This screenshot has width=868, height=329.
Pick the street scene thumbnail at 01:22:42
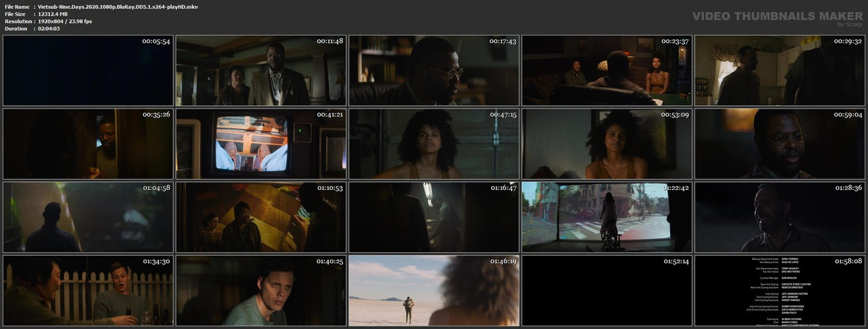tap(607, 217)
